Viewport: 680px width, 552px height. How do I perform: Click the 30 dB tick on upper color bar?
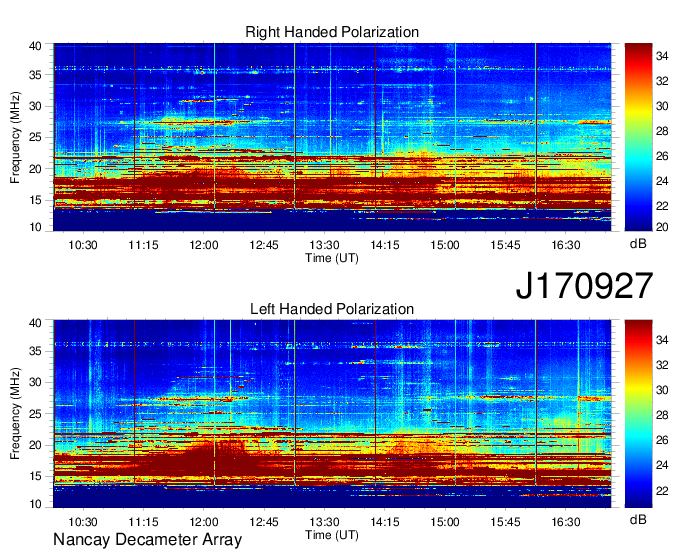click(x=662, y=106)
